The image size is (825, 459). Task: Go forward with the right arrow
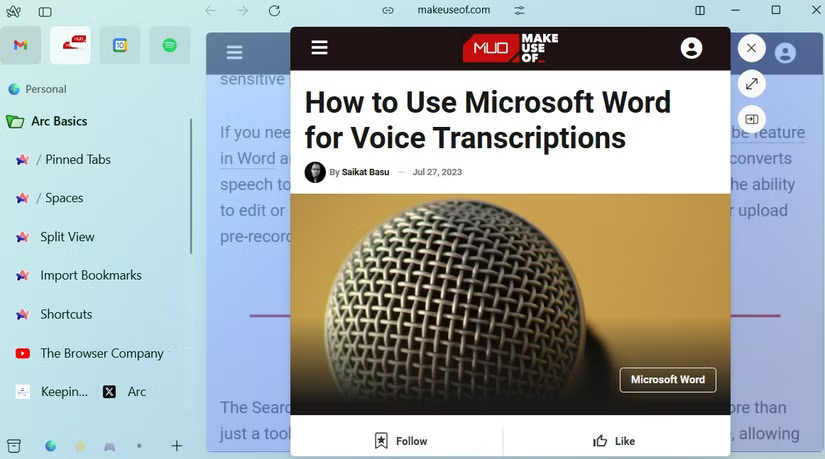coord(242,11)
